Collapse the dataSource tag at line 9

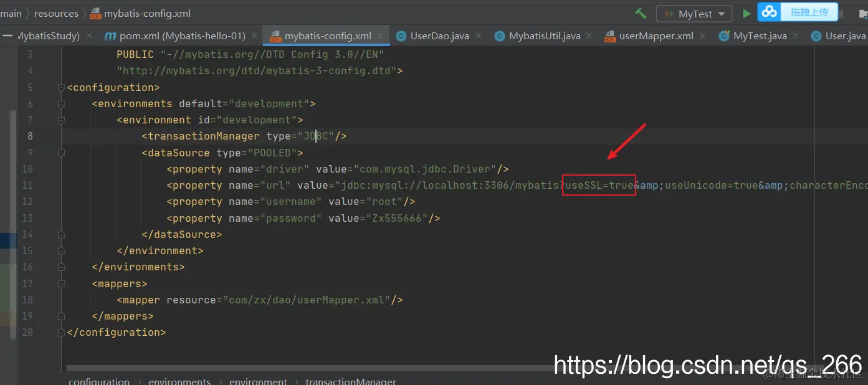pos(61,153)
